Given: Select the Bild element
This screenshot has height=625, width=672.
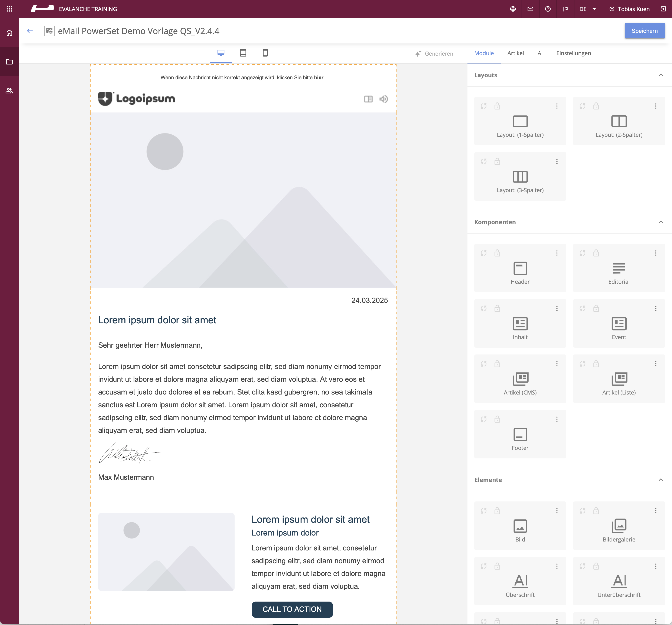Looking at the screenshot, I should coord(520,526).
